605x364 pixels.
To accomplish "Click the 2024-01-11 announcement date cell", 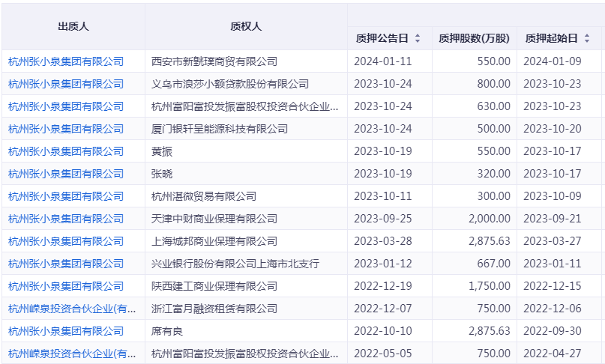I will (x=383, y=61).
